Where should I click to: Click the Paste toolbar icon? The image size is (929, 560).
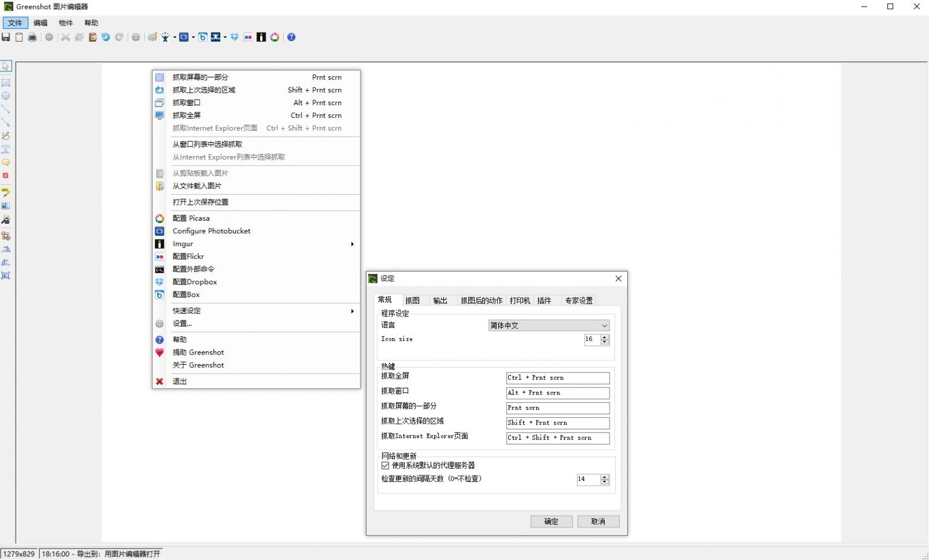coord(93,37)
